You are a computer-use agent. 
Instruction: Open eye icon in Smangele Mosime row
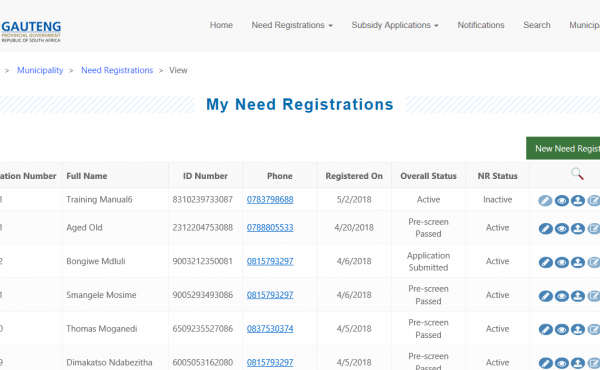coord(562,296)
